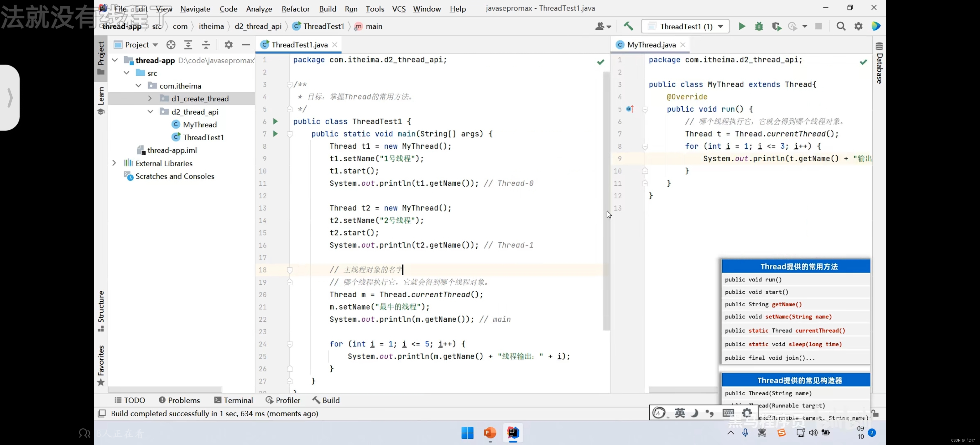This screenshot has width=980, height=445.
Task: Open the Refactor menu
Action: point(295,9)
